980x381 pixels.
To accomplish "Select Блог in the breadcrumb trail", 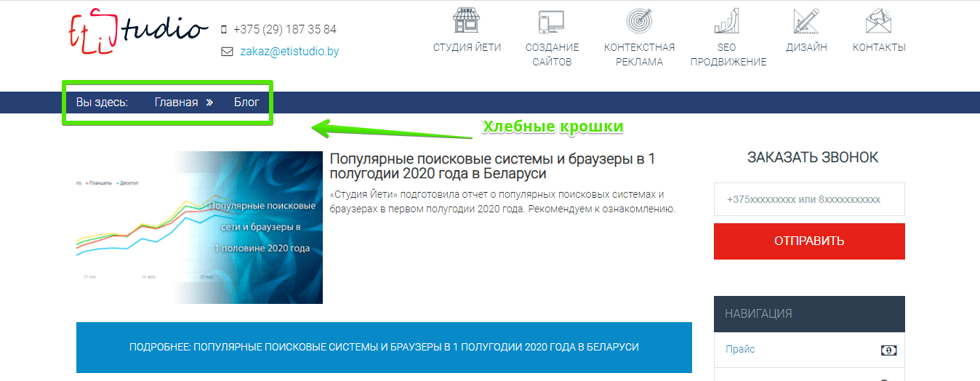I will click(246, 103).
